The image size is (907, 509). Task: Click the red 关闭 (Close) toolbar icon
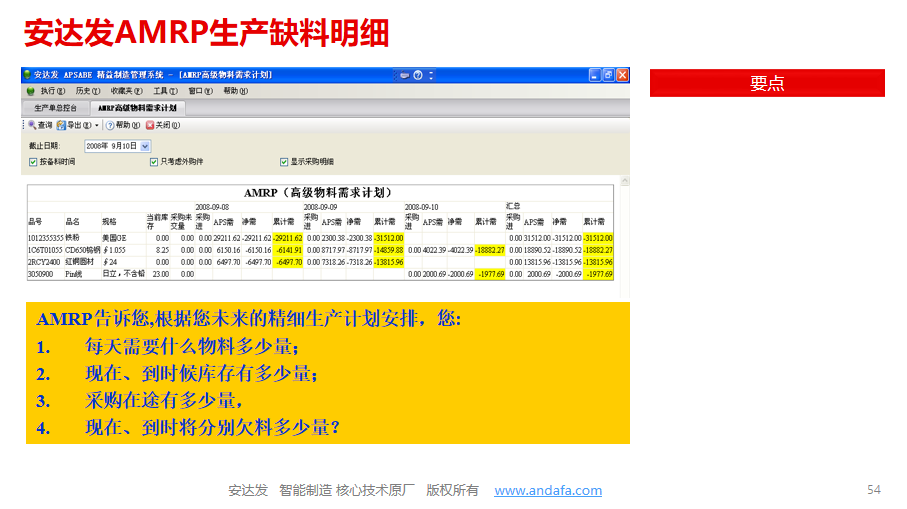point(150,125)
